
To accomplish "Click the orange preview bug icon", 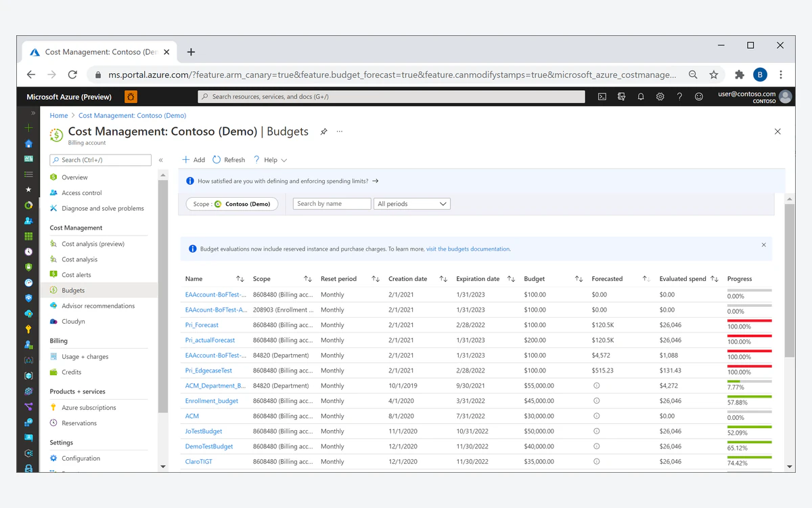I will (x=131, y=97).
